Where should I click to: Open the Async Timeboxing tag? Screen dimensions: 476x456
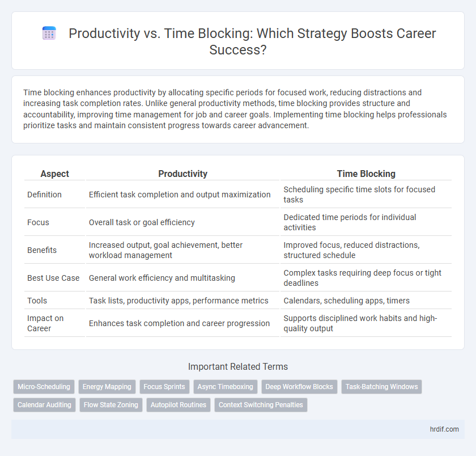click(226, 386)
